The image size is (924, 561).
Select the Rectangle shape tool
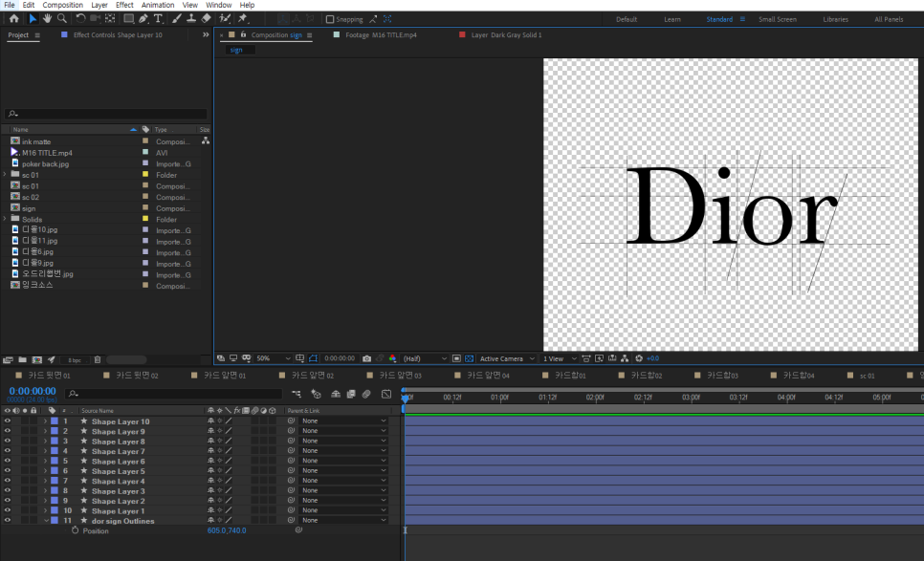128,19
